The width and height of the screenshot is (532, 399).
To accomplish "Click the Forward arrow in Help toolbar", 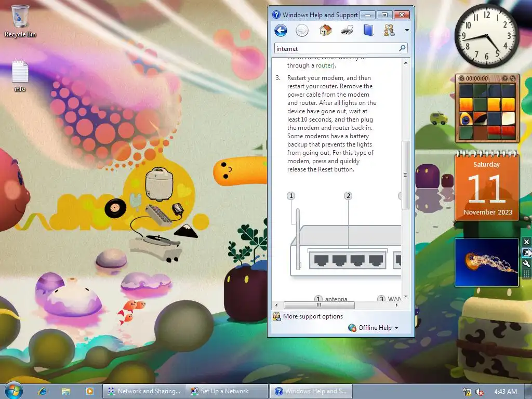I will pyautogui.click(x=302, y=31).
